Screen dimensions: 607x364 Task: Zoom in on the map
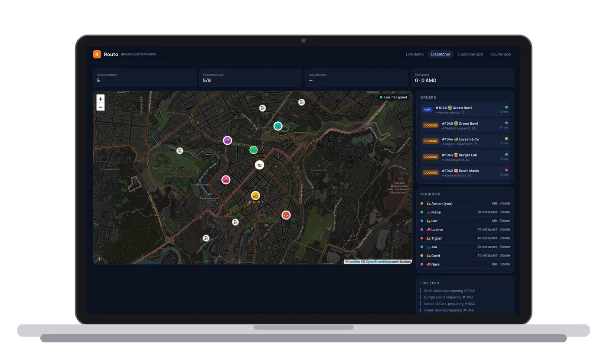(x=101, y=99)
